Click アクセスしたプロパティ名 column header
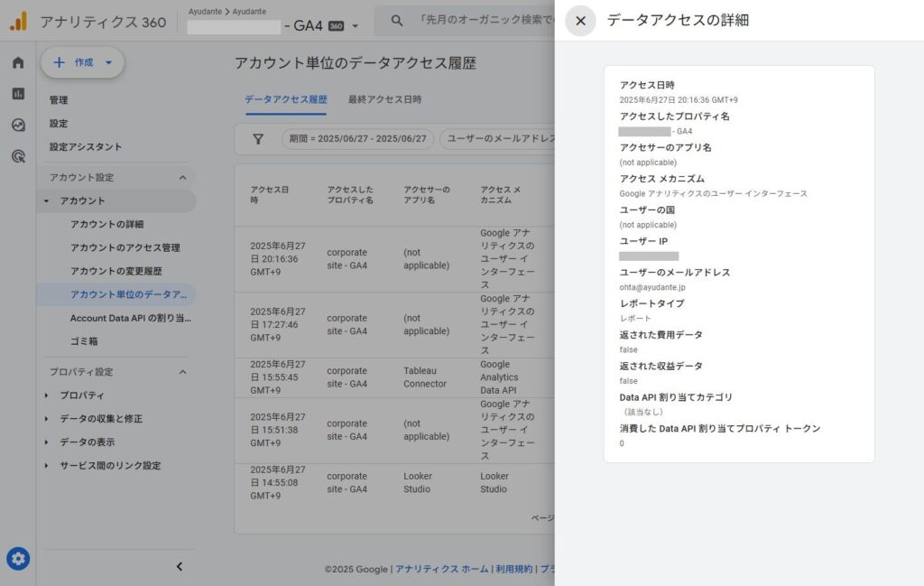The image size is (924, 586). tap(350, 195)
